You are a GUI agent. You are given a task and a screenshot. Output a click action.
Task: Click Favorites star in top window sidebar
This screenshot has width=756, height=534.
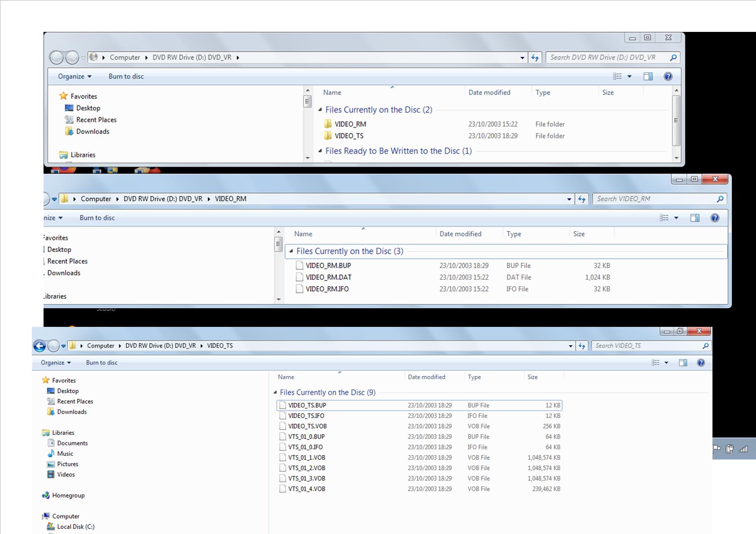pyautogui.click(x=63, y=96)
